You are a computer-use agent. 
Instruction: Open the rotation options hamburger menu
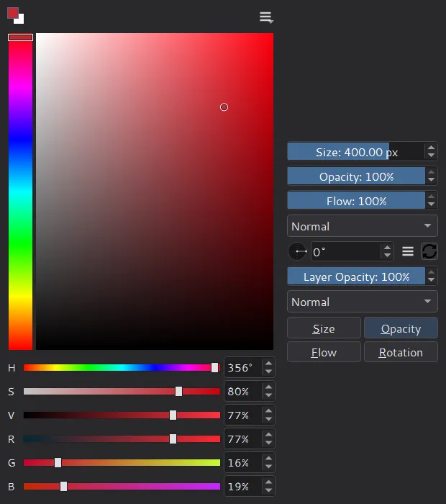[408, 251]
